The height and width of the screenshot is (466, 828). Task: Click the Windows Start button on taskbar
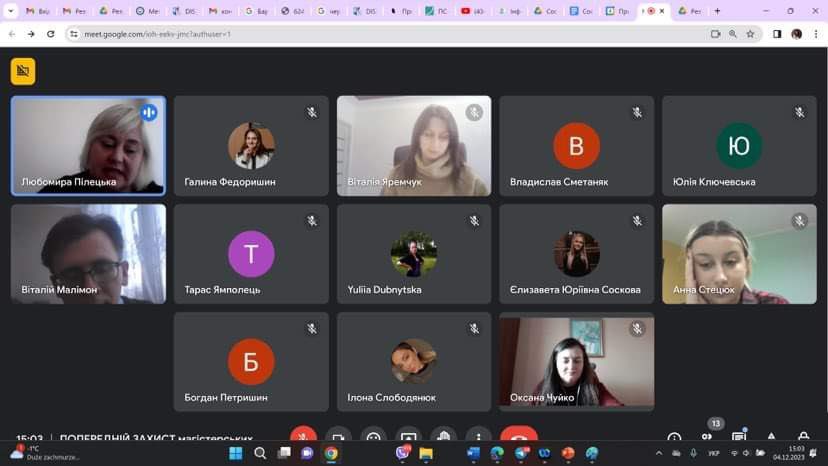(235, 454)
